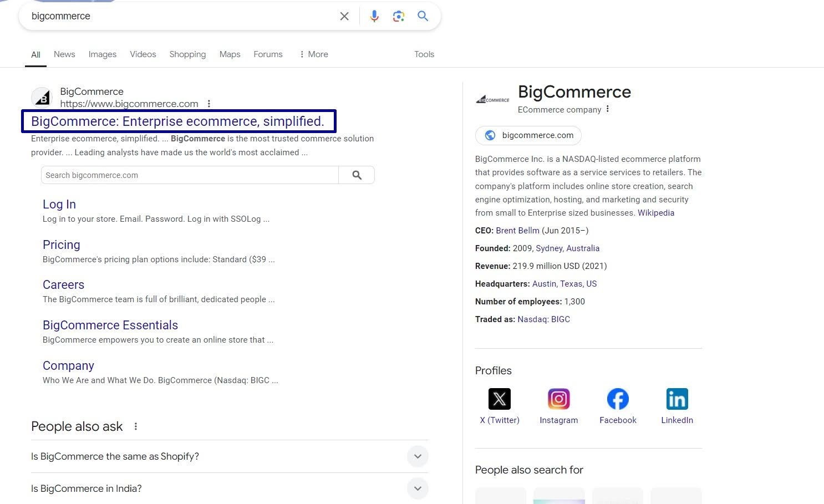Click the globe icon in bigcommerce.com chip
Viewport: 824px width, 504px height.
(490, 135)
